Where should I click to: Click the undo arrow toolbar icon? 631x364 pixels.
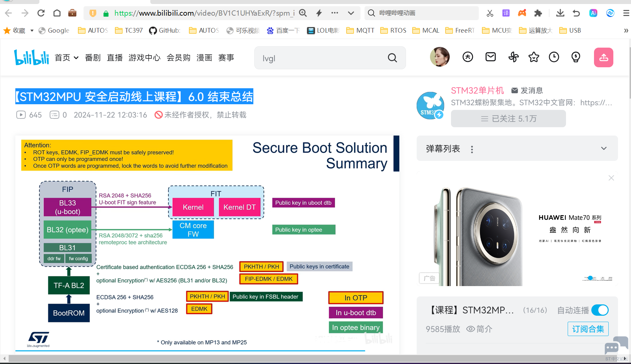576,13
